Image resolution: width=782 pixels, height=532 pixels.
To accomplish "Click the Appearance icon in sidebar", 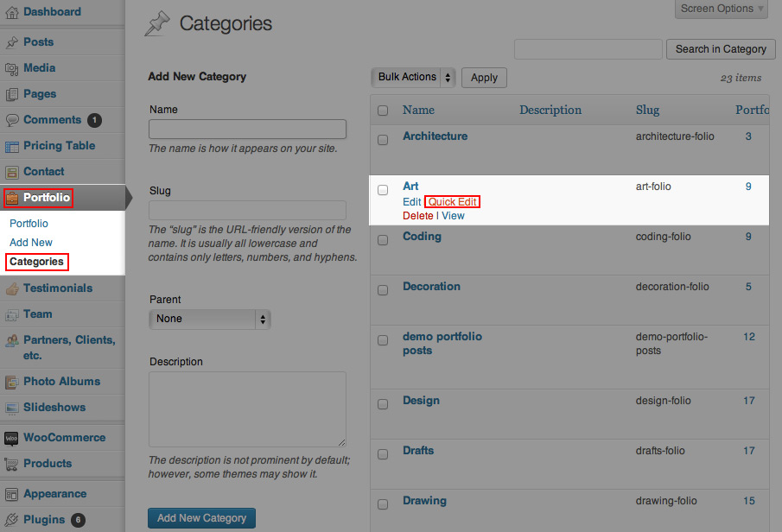I will [12, 494].
